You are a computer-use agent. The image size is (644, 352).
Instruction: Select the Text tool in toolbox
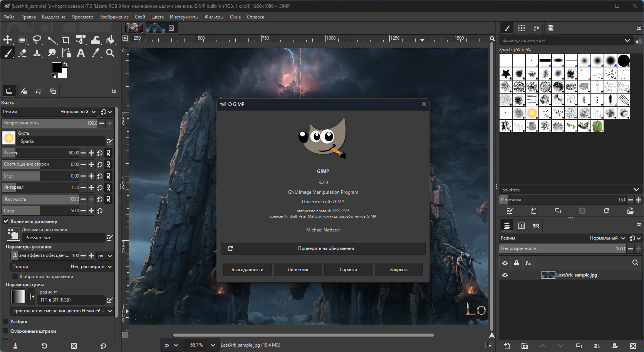pyautogui.click(x=81, y=53)
